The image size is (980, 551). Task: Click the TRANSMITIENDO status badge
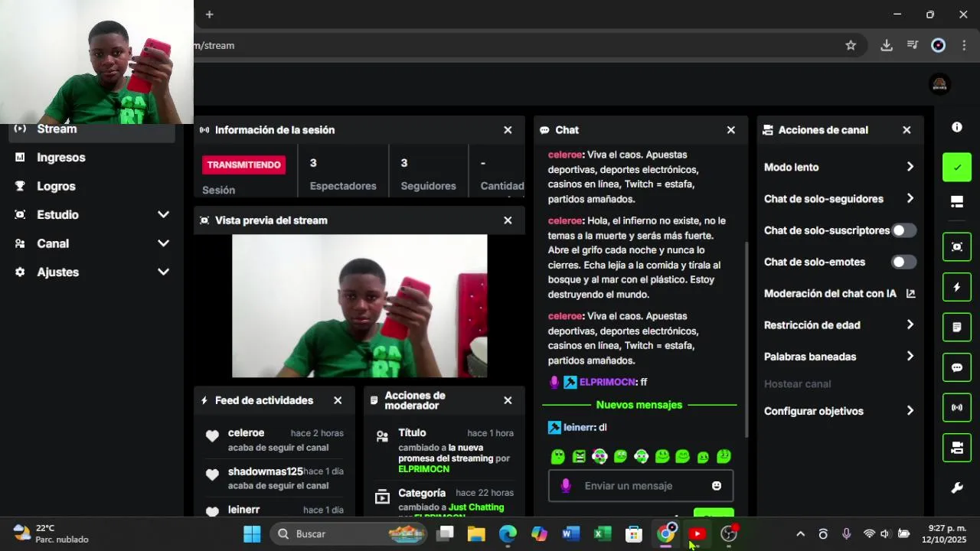[244, 165]
